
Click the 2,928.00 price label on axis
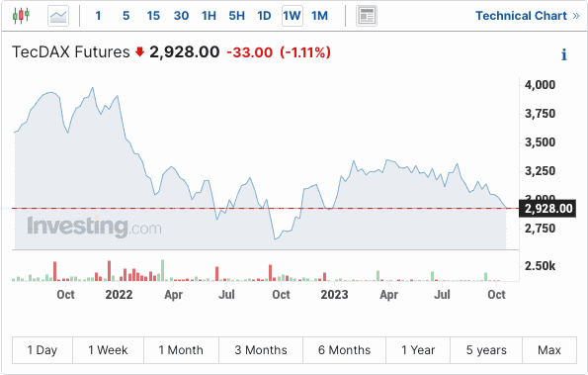pyautogui.click(x=547, y=209)
